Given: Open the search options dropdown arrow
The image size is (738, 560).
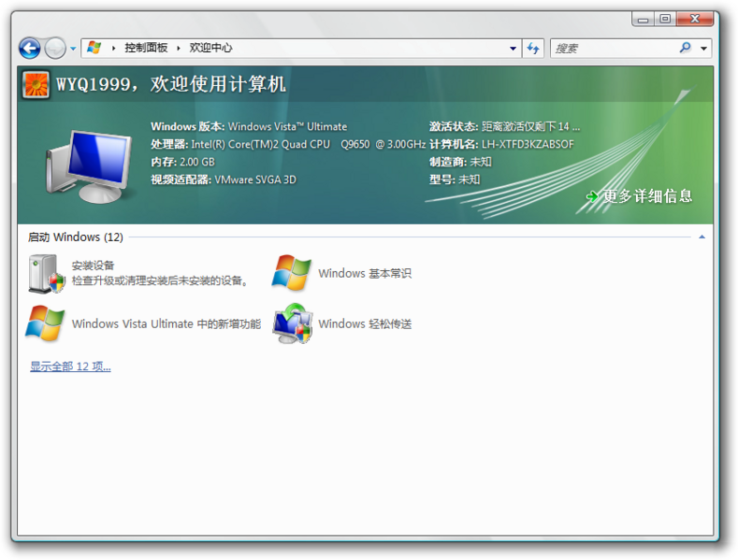Looking at the screenshot, I should tap(703, 49).
